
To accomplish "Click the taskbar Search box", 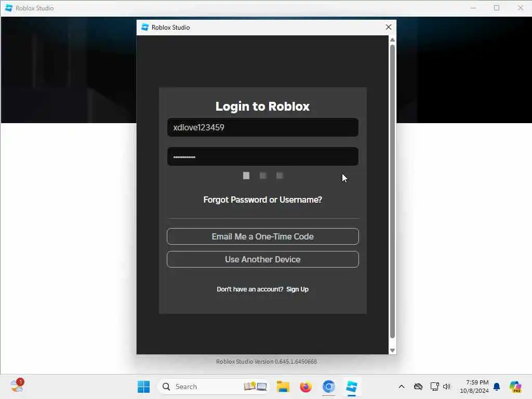I will pyautogui.click(x=214, y=387).
